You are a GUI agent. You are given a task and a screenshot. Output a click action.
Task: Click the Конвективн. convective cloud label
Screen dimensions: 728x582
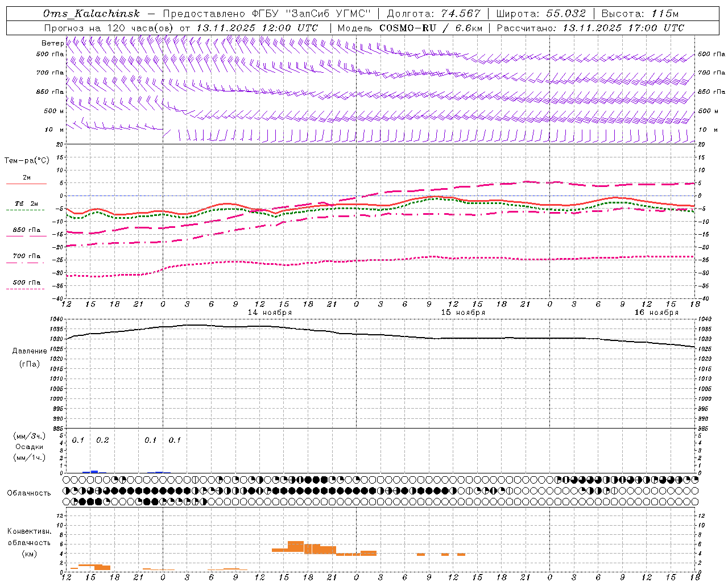click(29, 531)
